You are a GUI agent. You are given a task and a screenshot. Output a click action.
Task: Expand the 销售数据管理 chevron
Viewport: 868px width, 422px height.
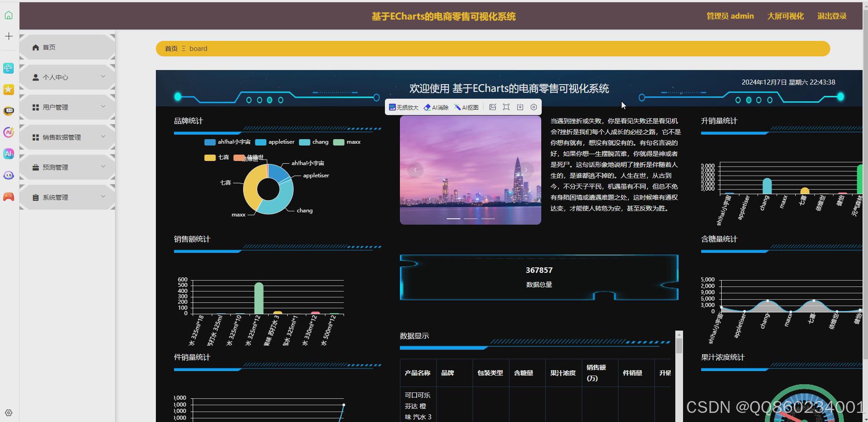click(x=103, y=136)
